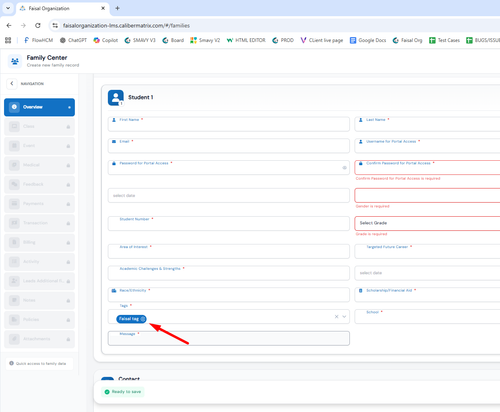Open the FlowHCM bookmark
This screenshot has width=500, height=412.
[x=39, y=40]
